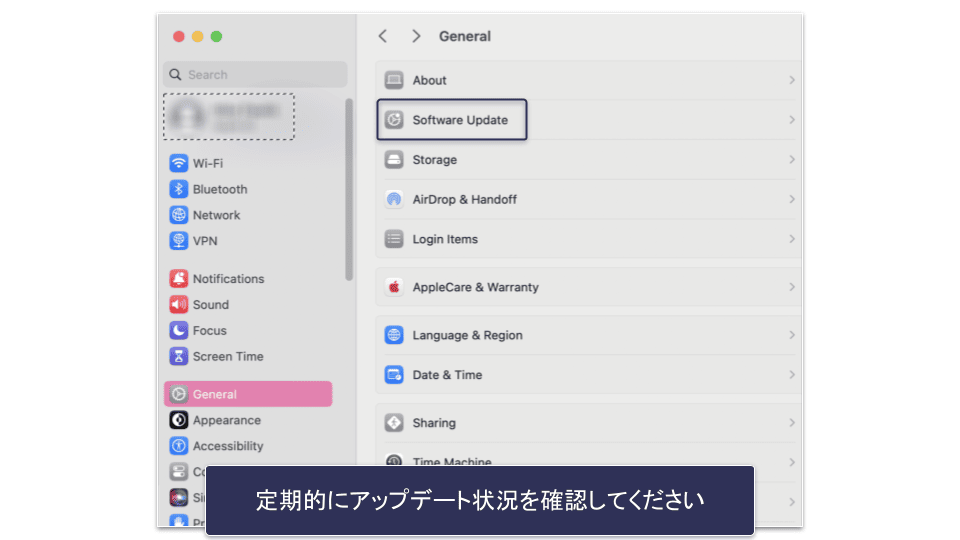Screen dimensions: 960x540
Task: Go back with the back arrow
Action: [x=383, y=36]
